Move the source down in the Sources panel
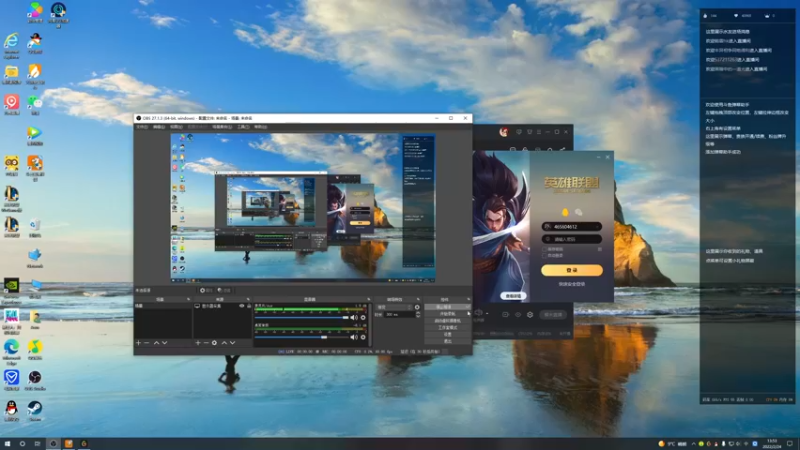 tap(232, 343)
